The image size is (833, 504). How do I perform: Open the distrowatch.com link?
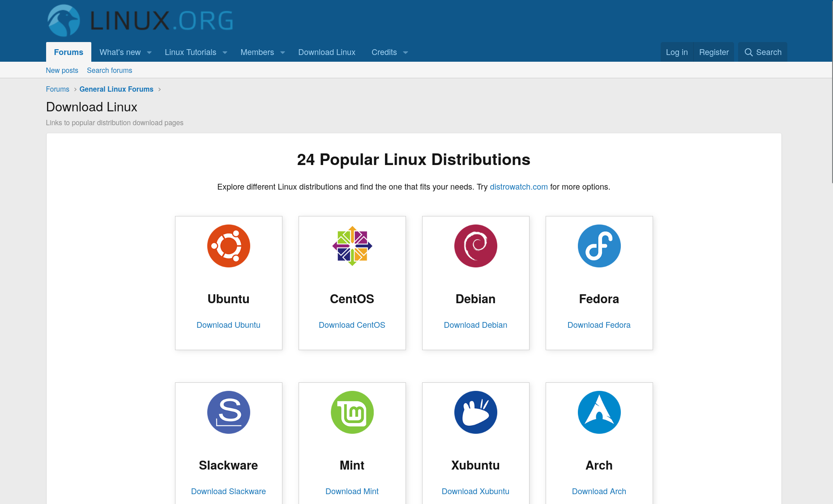(518, 187)
